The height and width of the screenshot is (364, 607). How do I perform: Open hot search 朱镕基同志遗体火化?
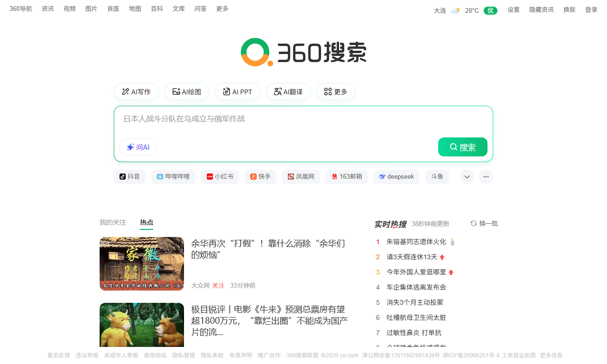coord(416,242)
